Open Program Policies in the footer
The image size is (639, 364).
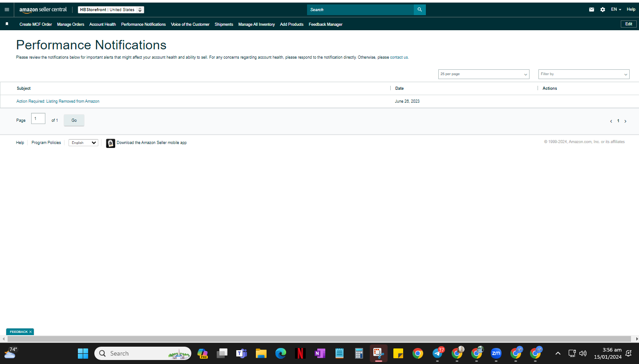pos(46,143)
